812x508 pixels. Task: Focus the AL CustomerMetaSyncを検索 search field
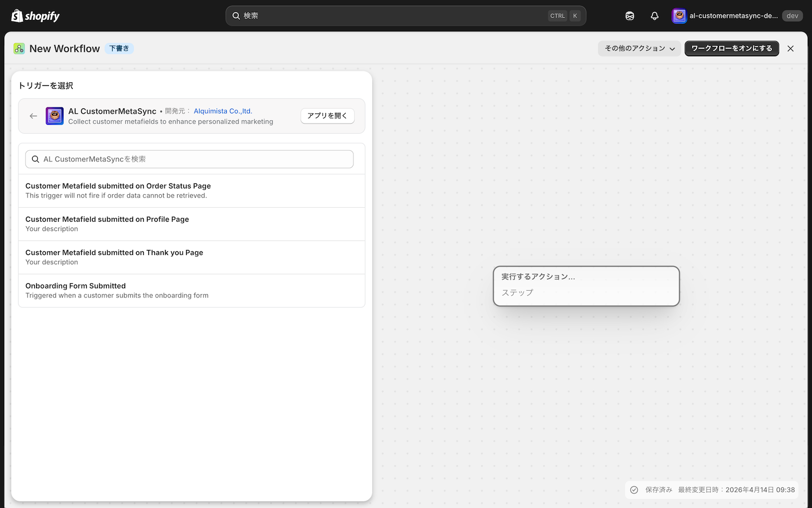pos(189,159)
